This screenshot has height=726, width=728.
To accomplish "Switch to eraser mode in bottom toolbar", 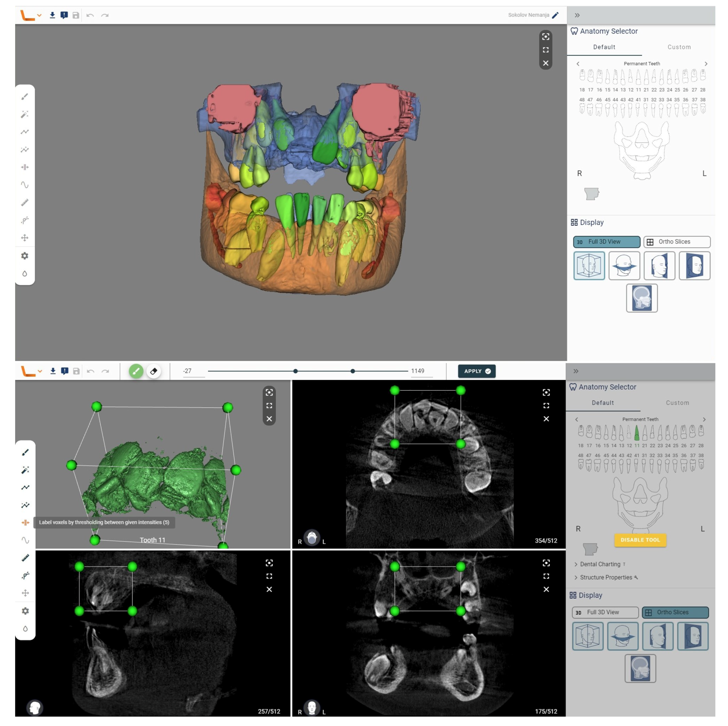I will [x=153, y=371].
